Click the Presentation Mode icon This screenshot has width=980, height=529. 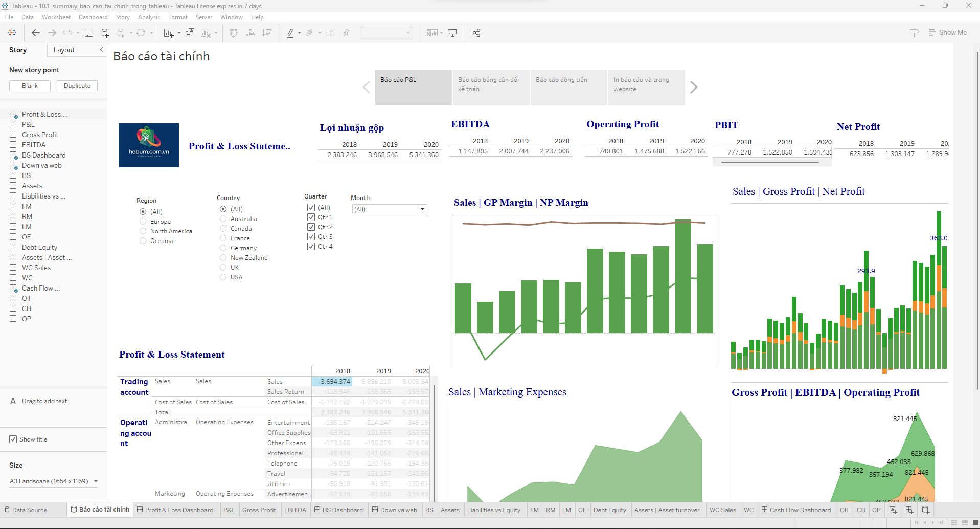[452, 33]
